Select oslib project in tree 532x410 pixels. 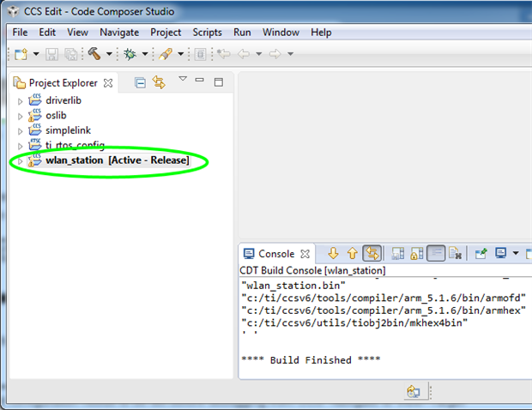56,115
